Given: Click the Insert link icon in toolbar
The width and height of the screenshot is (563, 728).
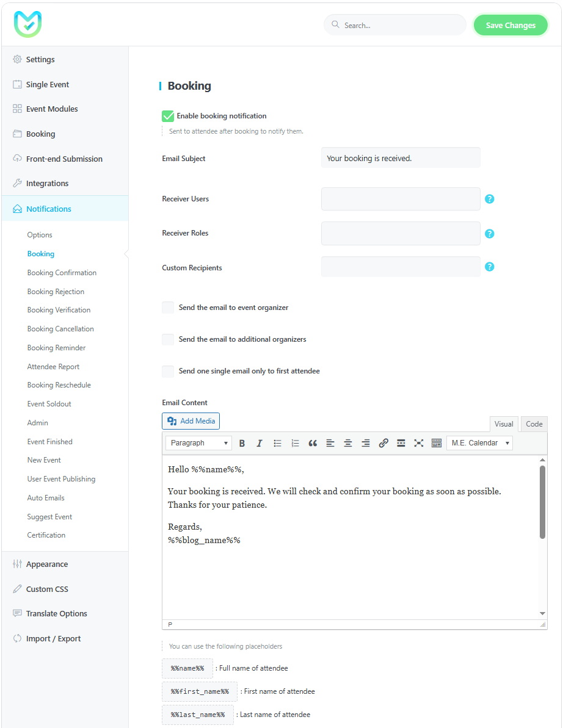Looking at the screenshot, I should click(x=383, y=443).
